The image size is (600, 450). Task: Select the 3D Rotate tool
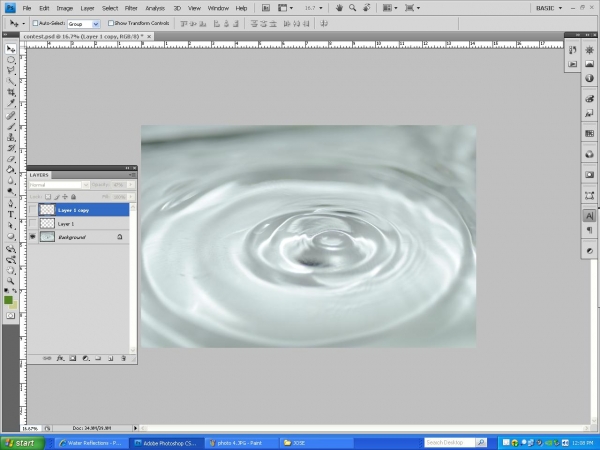click(11, 249)
